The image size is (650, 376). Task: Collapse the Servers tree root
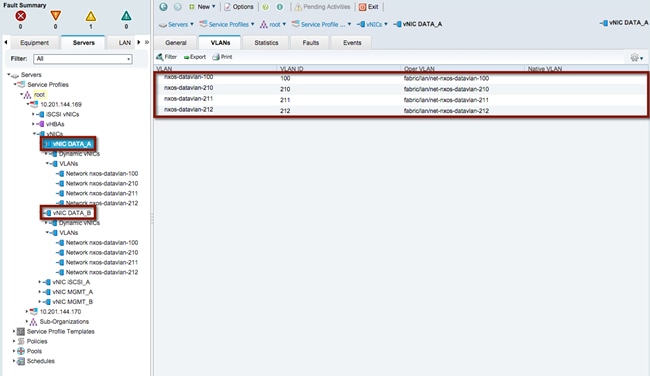pos(8,75)
